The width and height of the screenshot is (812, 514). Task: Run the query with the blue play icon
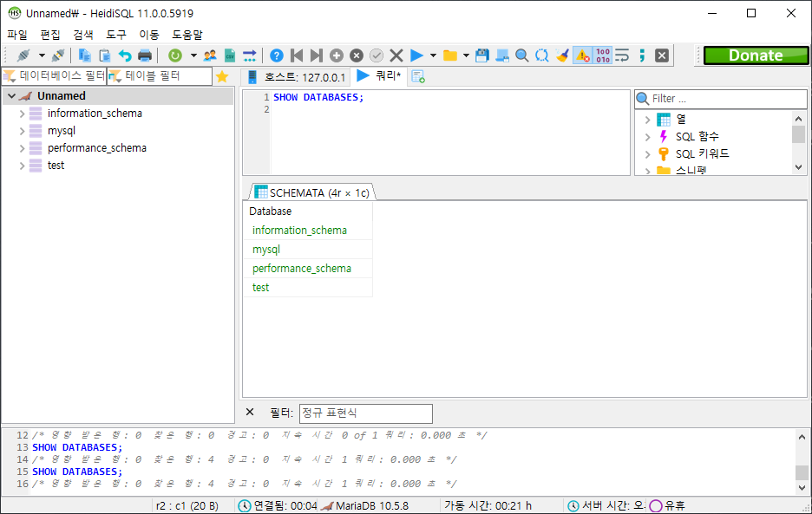[416, 55]
